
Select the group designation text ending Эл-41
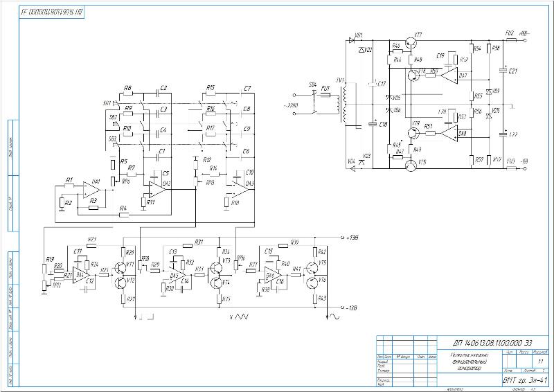click(524, 381)
